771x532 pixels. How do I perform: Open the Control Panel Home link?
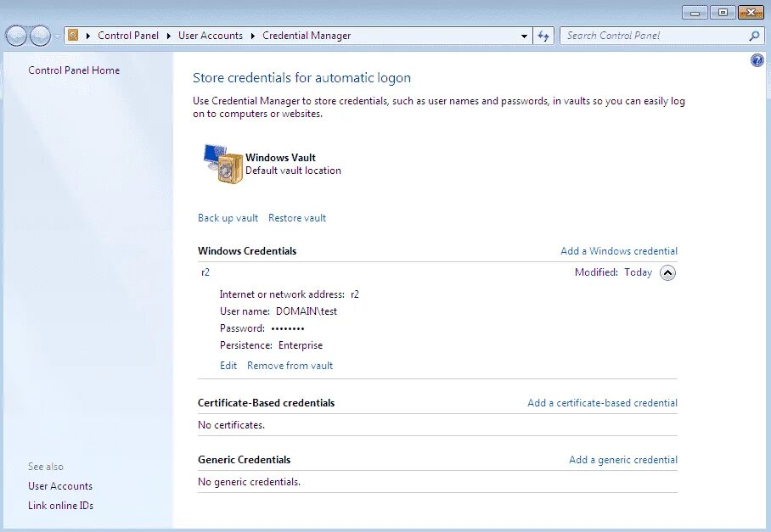(x=74, y=70)
